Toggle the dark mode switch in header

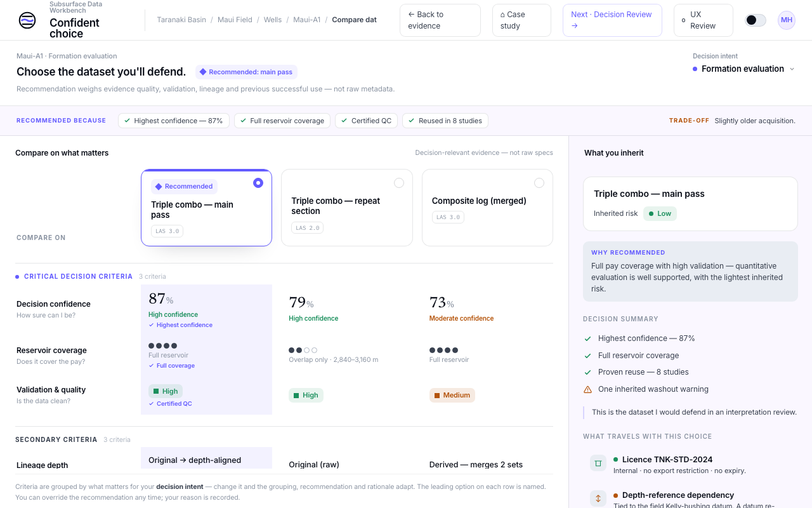(x=756, y=20)
